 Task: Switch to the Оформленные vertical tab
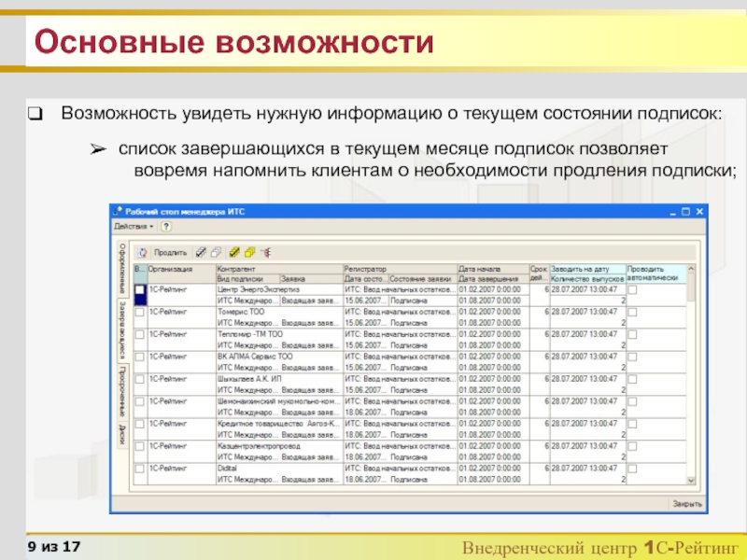(122, 268)
